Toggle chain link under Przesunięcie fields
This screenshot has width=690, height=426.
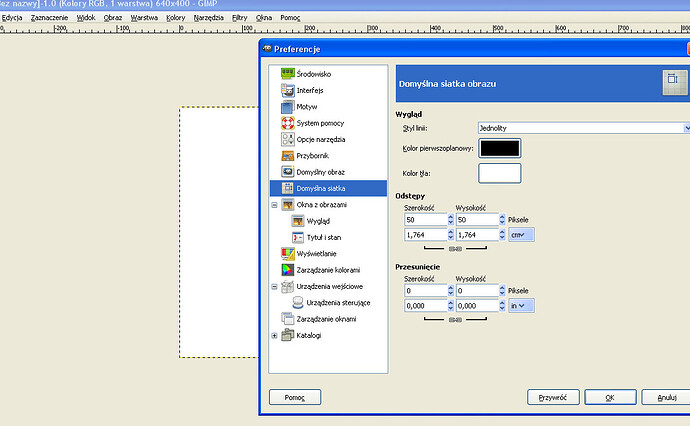point(455,320)
